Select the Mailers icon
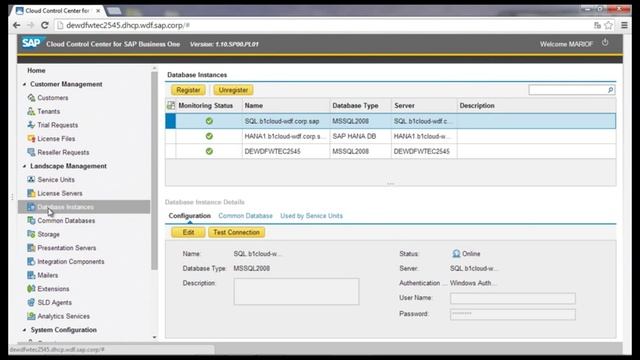 31,275
